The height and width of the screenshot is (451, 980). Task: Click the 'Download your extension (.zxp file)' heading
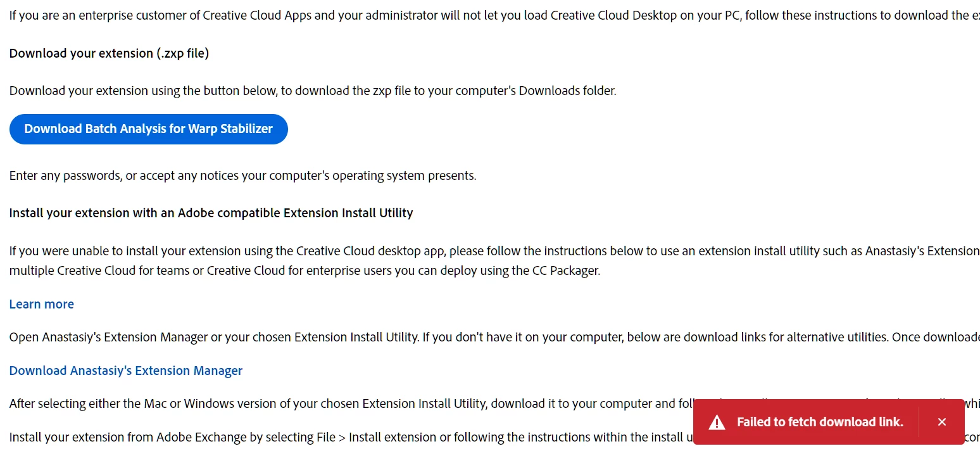click(109, 53)
